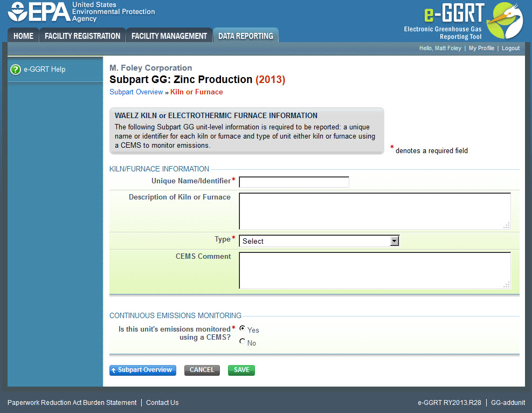
Task: Open the Type Select dropdown
Action: point(319,241)
